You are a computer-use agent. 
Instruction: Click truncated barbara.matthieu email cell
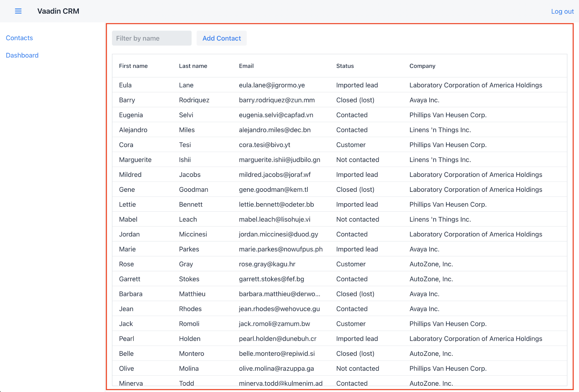(280, 294)
